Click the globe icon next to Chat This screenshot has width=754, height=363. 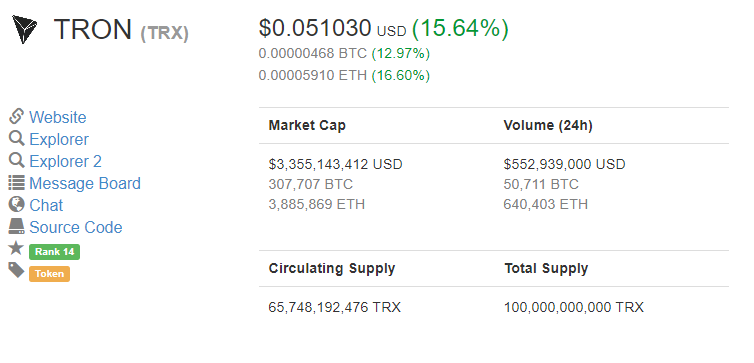(x=16, y=204)
